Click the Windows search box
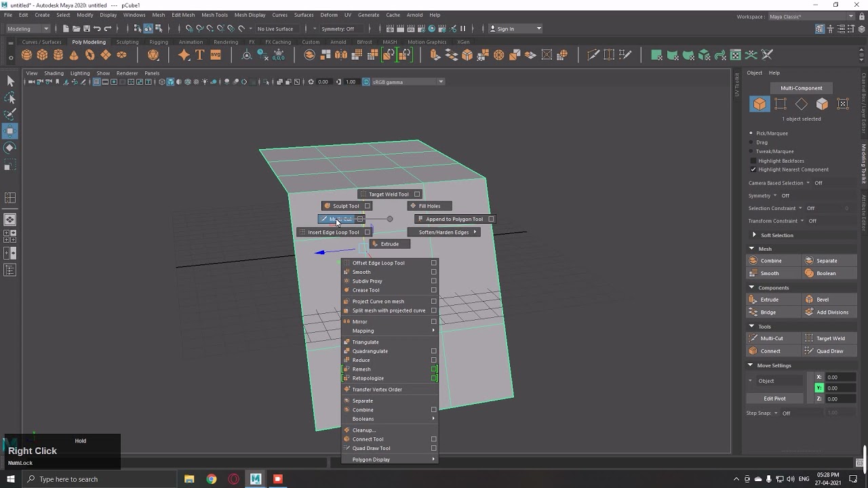 click(100, 479)
